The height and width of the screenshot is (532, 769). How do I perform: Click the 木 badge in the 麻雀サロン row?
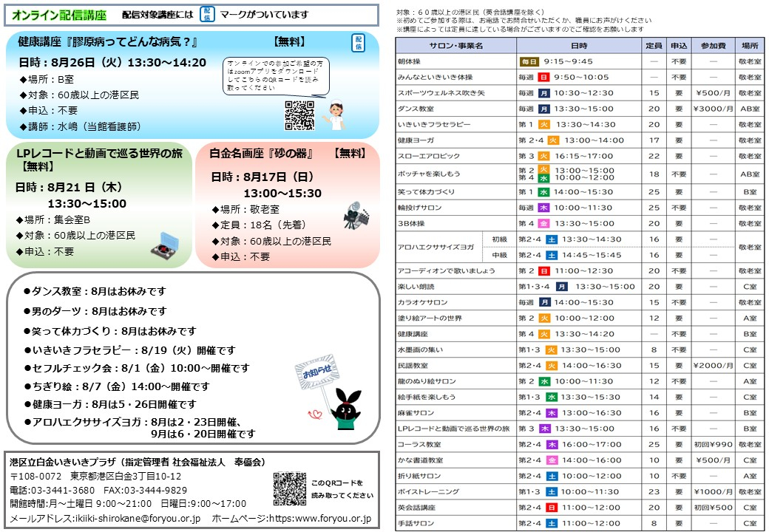[x=552, y=413]
